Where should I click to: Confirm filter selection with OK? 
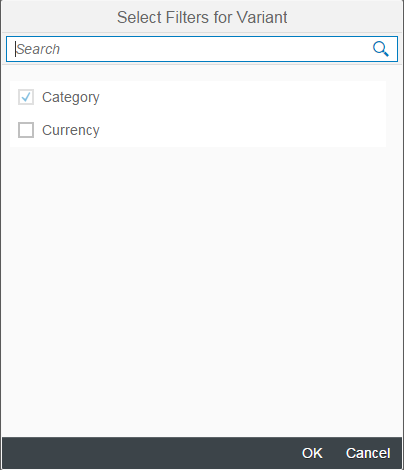[x=312, y=453]
